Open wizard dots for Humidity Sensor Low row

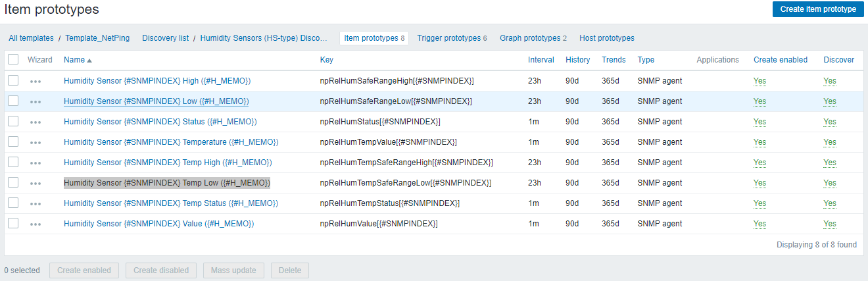tap(36, 102)
